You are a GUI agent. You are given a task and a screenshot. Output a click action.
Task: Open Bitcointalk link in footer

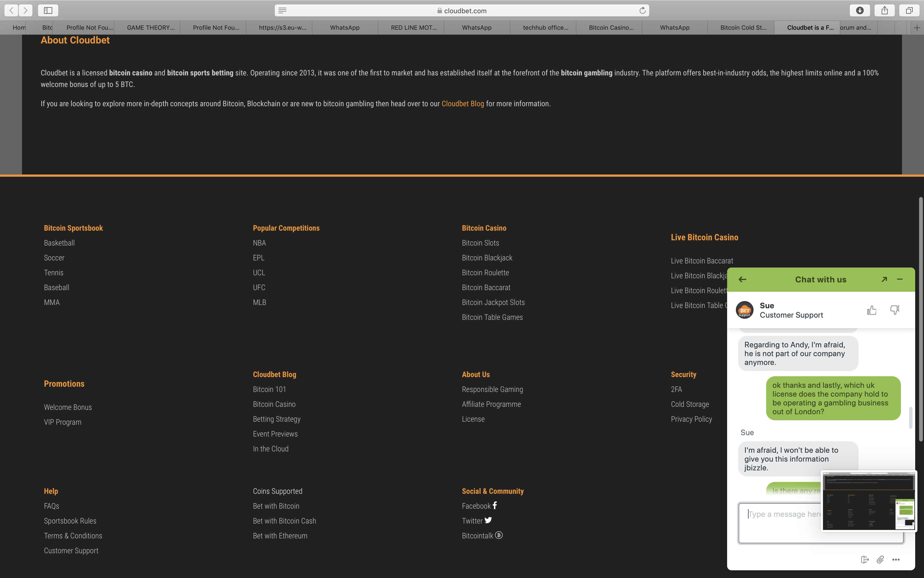pyautogui.click(x=482, y=536)
